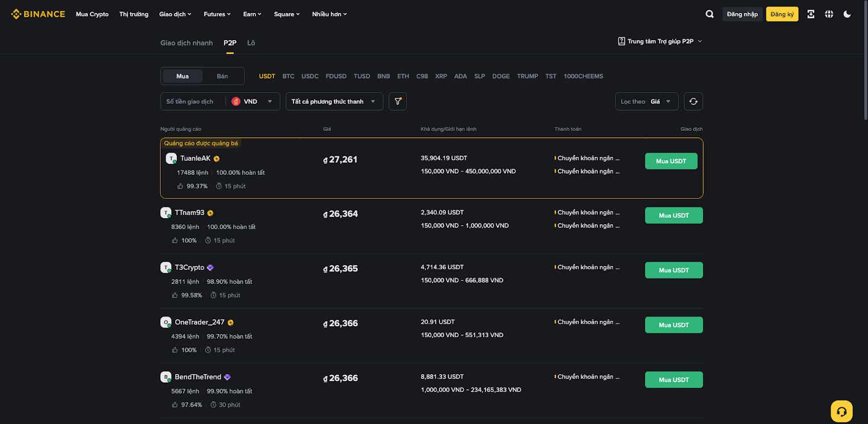Open the BendTheTrend advertiser profile link
Screen dimensions: 868x424
coord(198,377)
